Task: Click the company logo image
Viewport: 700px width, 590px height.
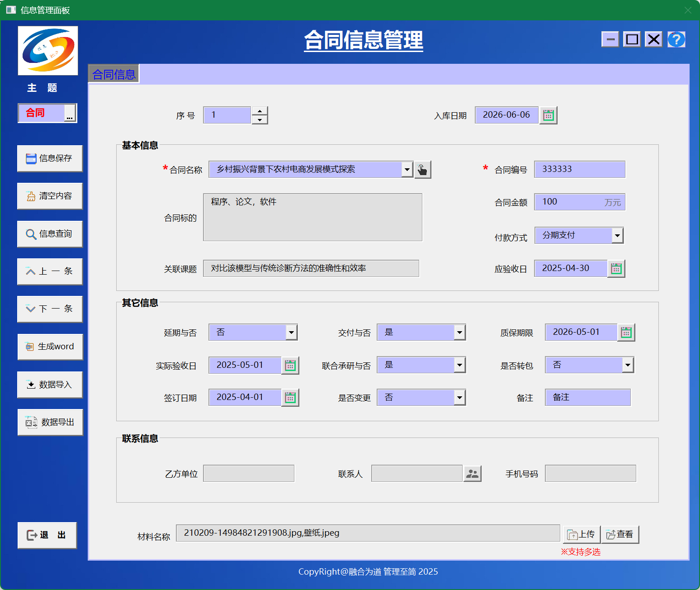Action: point(48,51)
